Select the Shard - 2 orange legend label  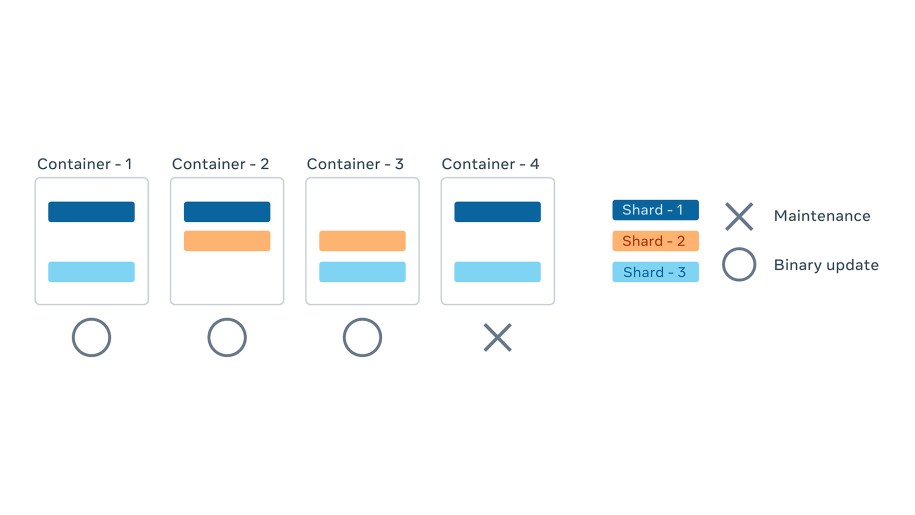(655, 241)
